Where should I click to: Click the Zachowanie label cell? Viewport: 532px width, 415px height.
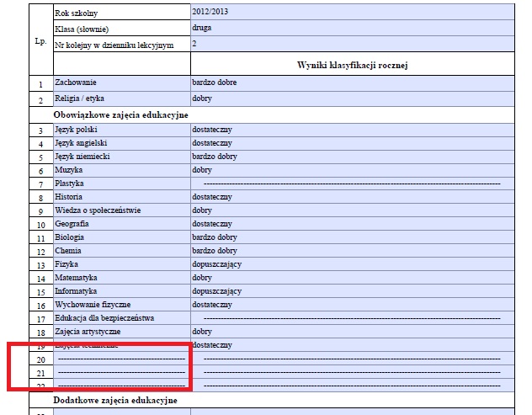pos(122,83)
